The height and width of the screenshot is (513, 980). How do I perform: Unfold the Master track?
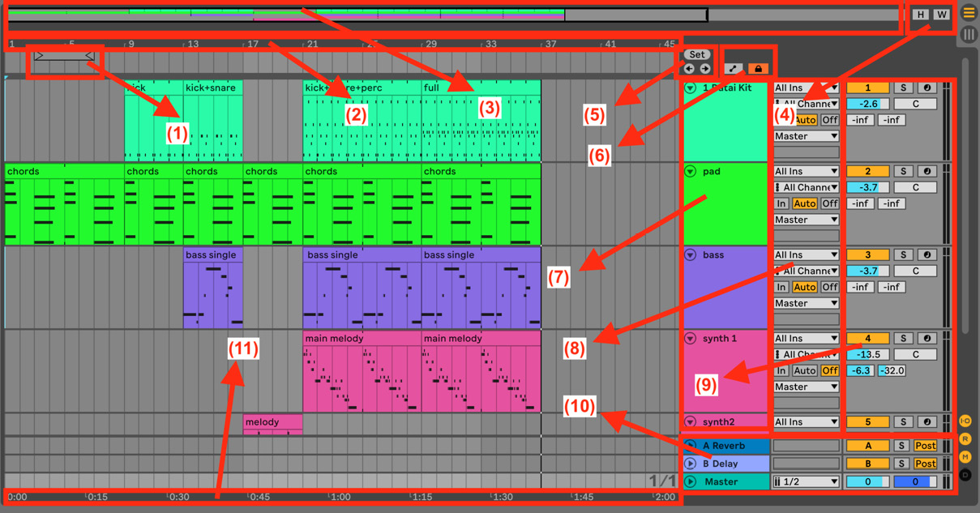pos(691,481)
